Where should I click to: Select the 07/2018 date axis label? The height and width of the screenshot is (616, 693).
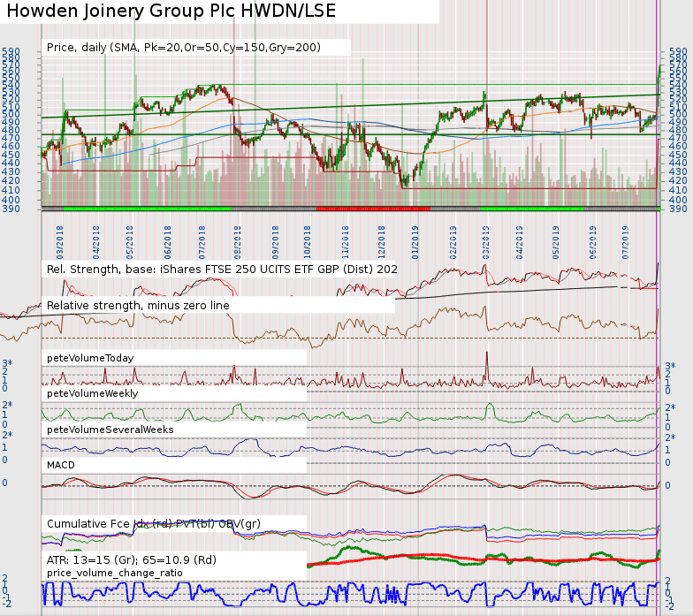(202, 242)
